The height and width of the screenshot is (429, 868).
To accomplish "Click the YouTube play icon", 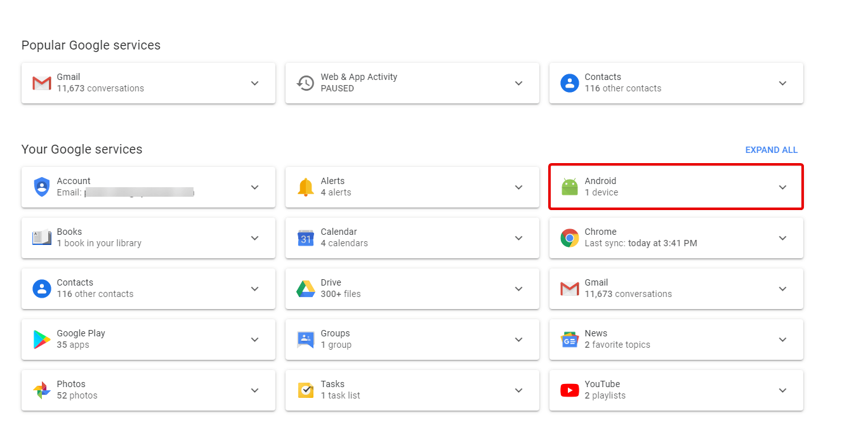I will point(569,390).
